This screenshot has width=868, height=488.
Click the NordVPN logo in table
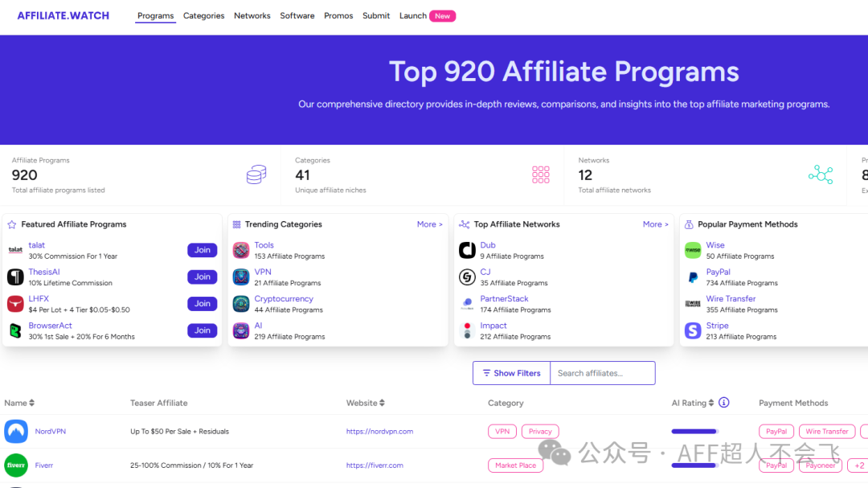tap(16, 432)
